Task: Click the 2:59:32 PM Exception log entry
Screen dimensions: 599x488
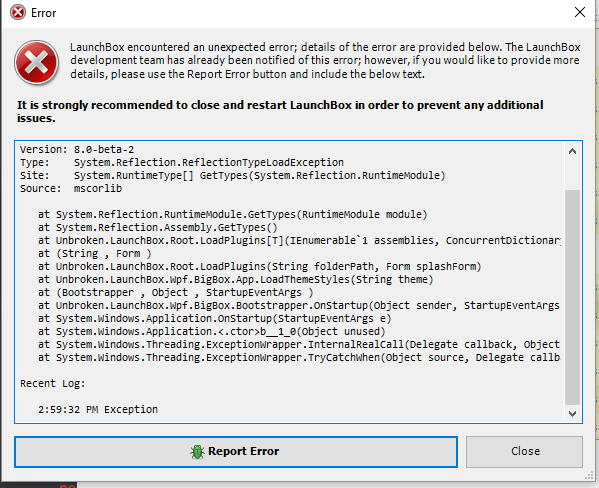Action: (x=98, y=409)
